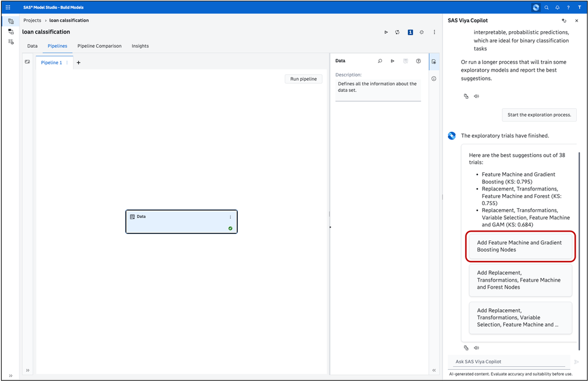Read aloud the first Copilot response

click(x=476, y=96)
